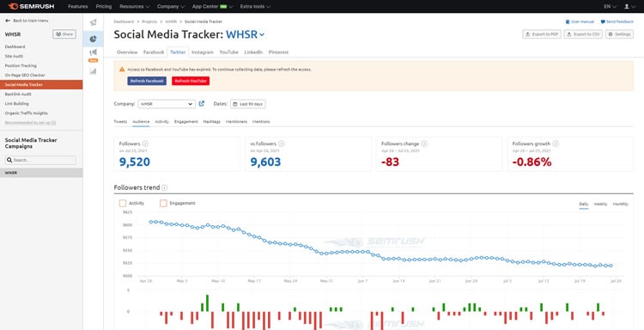
Task: Switch to the LinkedIn tab
Action: (253, 52)
